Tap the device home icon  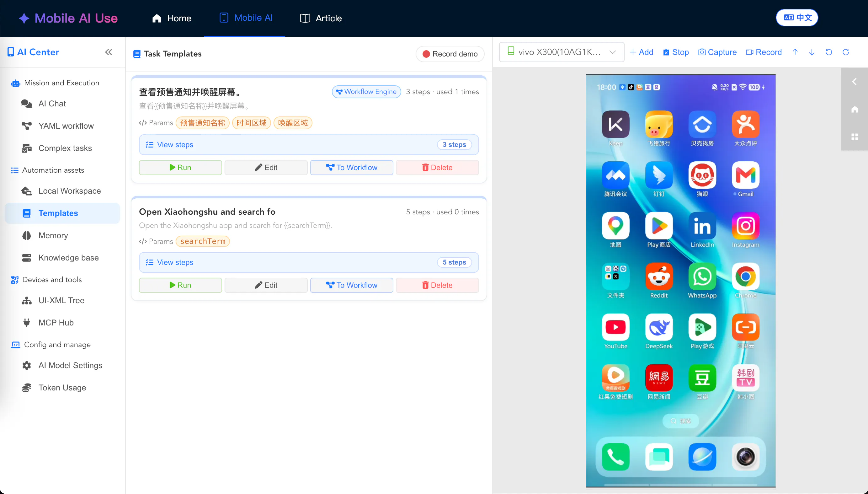coord(855,110)
